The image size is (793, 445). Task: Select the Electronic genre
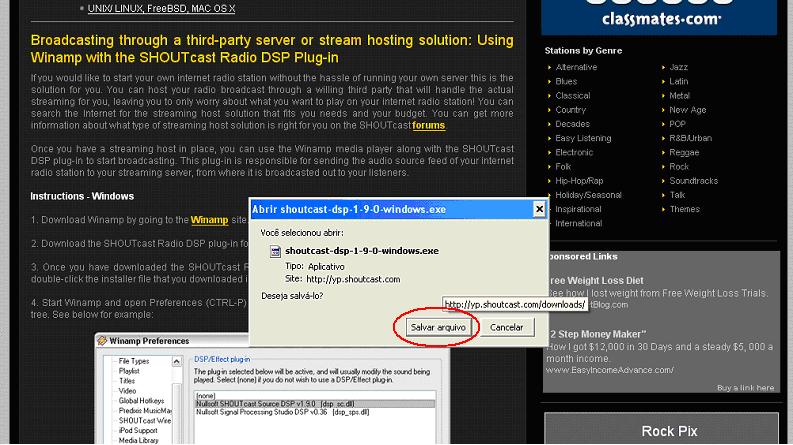(574, 152)
